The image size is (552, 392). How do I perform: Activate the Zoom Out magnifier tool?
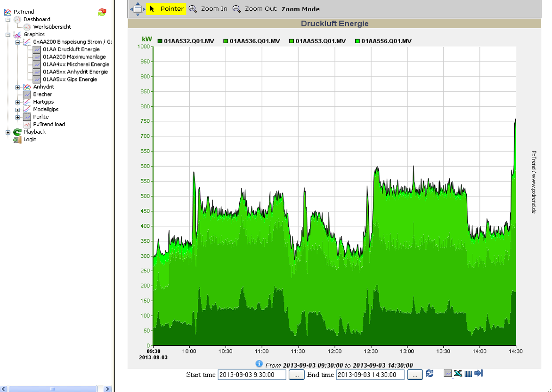click(x=254, y=8)
